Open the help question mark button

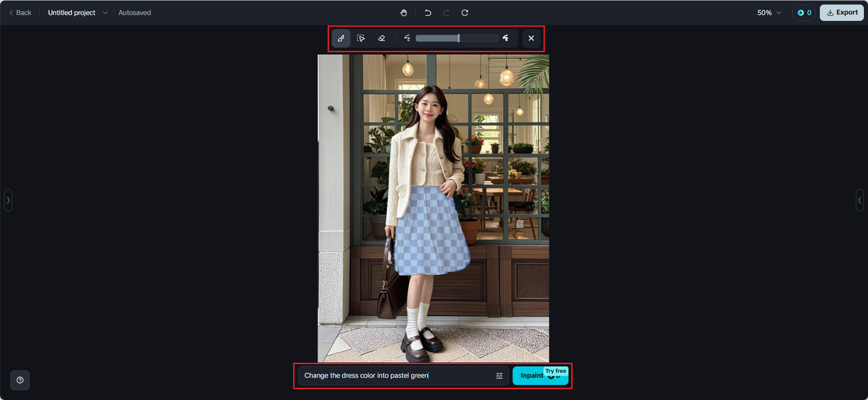pyautogui.click(x=20, y=380)
